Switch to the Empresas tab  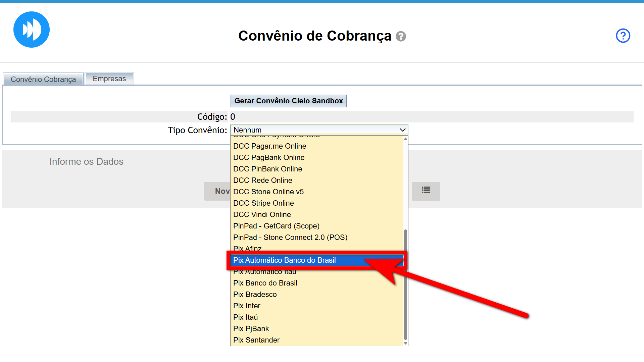point(109,79)
